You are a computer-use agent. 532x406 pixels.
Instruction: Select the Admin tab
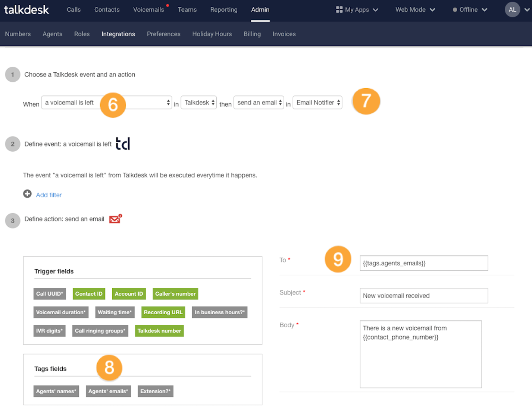[260, 10]
